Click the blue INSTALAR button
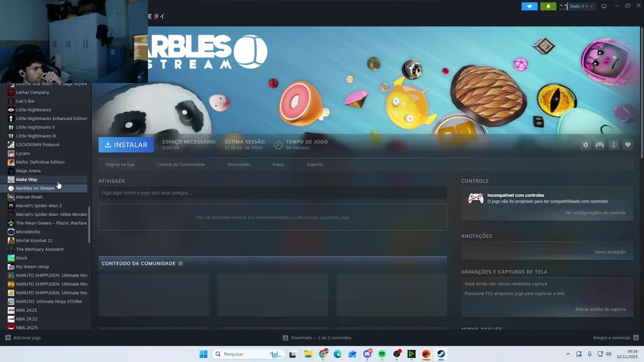The image size is (644, 362). tap(126, 145)
